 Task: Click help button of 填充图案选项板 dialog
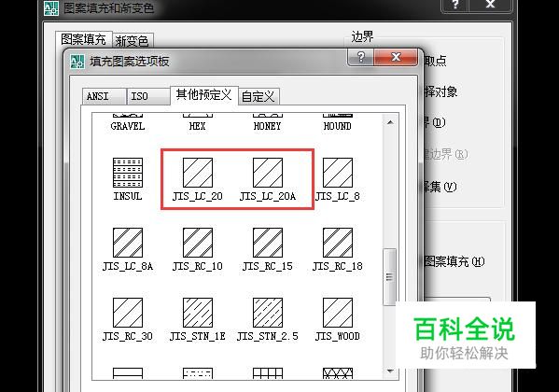point(361,57)
